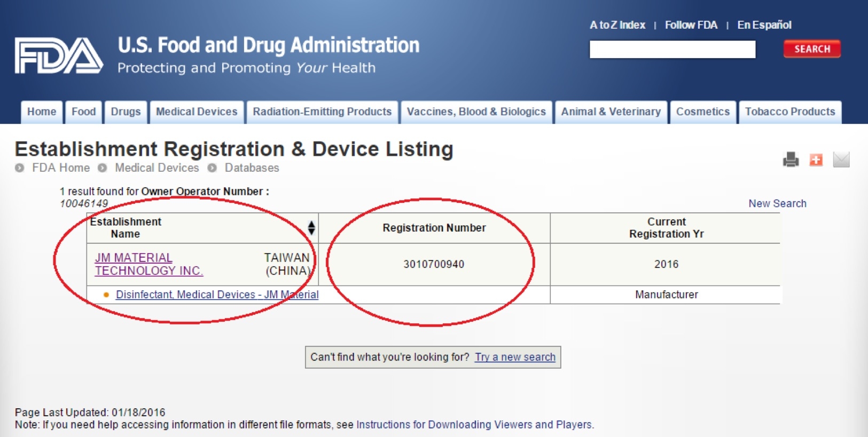Open the A to Z Index link
This screenshot has width=868, height=437.
click(x=617, y=25)
